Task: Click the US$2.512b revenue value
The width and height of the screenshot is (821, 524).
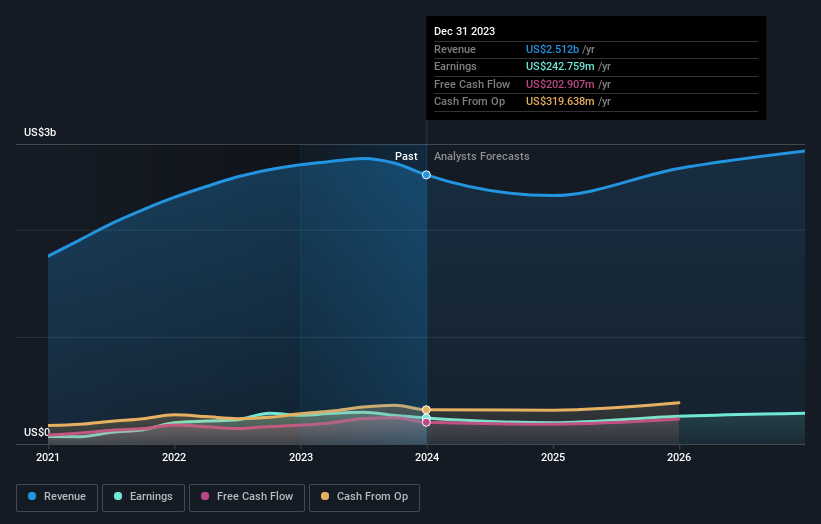Action: (x=552, y=49)
